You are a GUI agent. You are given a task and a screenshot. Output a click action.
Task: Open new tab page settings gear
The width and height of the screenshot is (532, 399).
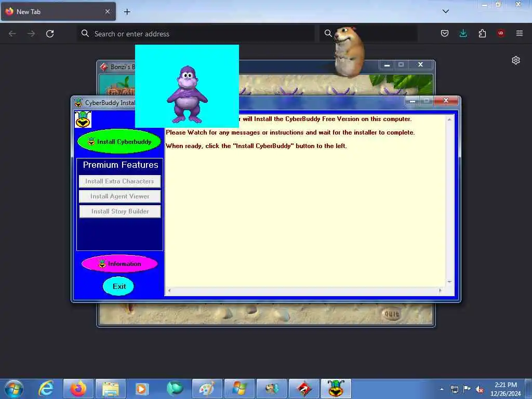pos(516,60)
